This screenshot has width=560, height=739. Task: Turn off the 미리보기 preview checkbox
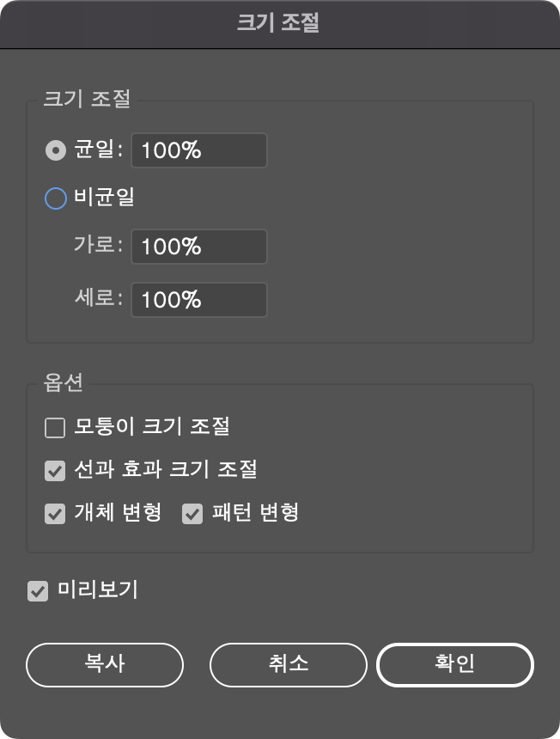36,591
